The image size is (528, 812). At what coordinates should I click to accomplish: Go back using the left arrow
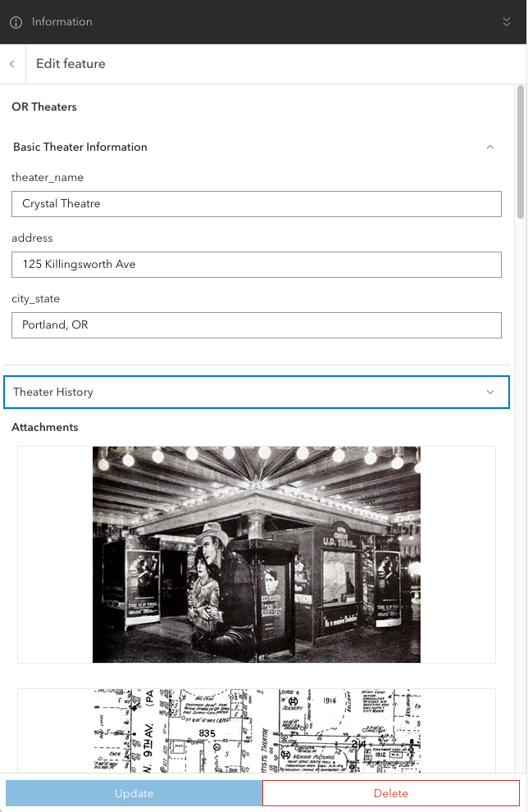pos(12,64)
